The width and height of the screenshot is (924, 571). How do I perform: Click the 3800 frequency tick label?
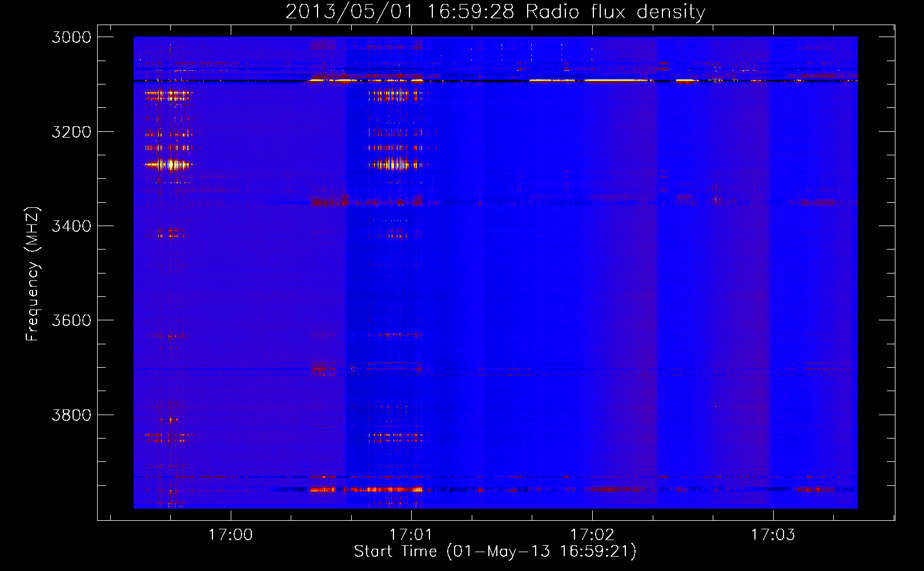pos(71,415)
